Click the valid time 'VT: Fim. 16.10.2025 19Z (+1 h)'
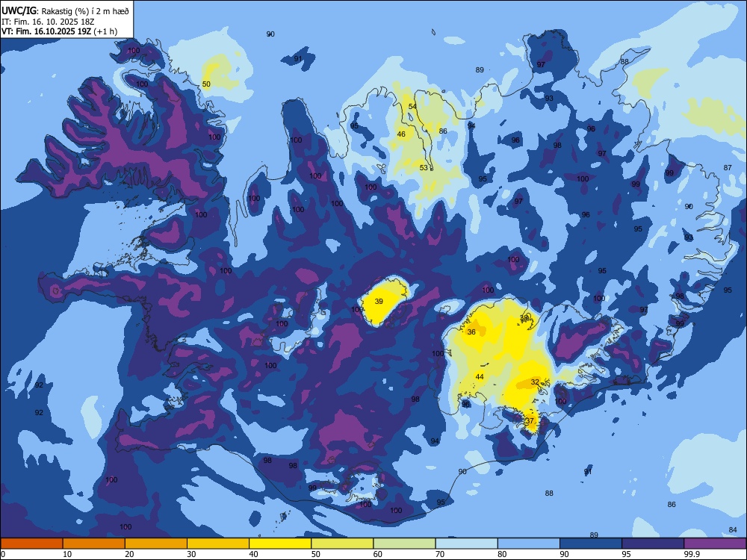This screenshot has width=747, height=560. (x=59, y=31)
